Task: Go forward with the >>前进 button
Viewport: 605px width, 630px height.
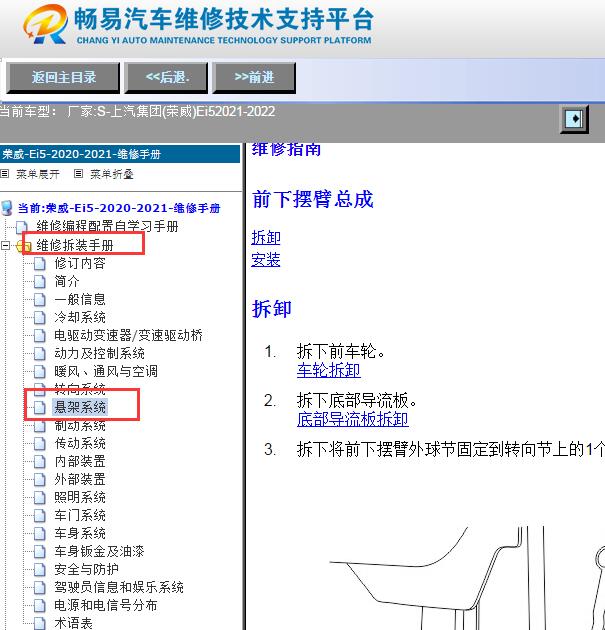Action: pyautogui.click(x=254, y=78)
